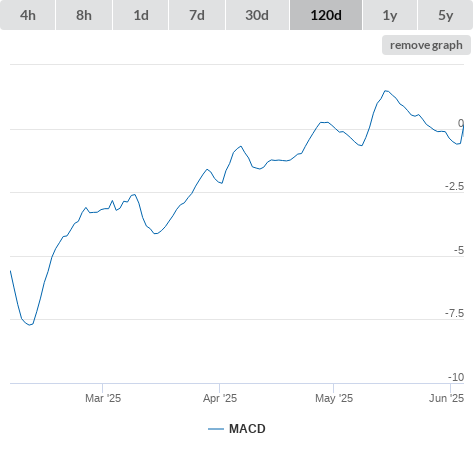
Task: Open the 5y time range
Action: click(x=445, y=15)
